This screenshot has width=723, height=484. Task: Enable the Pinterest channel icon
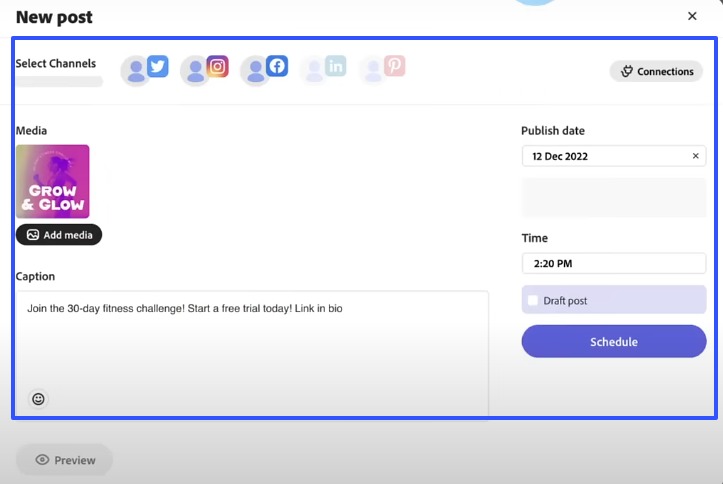click(382, 69)
